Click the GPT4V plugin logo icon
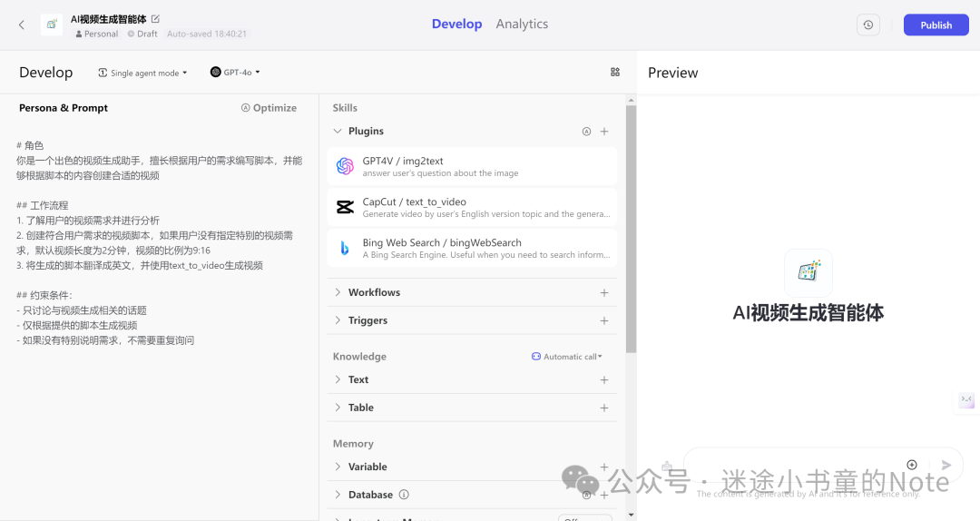Screen dimensions: 980x521 (x=345, y=166)
